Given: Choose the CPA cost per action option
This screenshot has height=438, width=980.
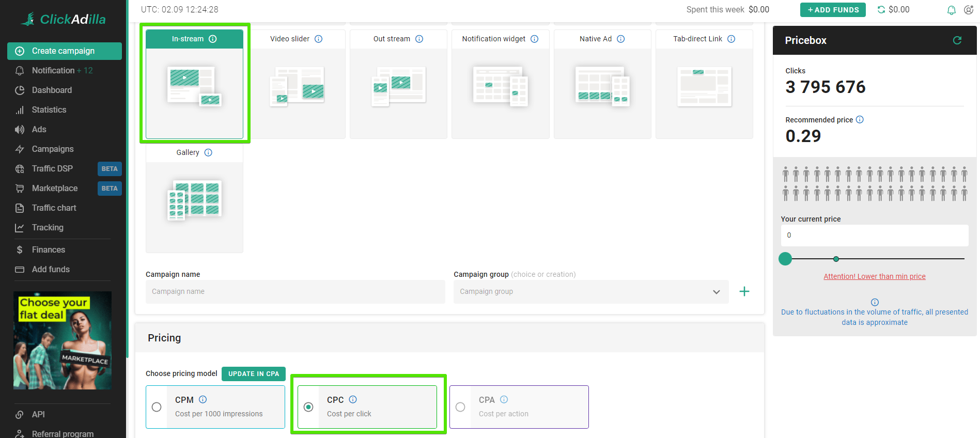Looking at the screenshot, I should (x=460, y=407).
